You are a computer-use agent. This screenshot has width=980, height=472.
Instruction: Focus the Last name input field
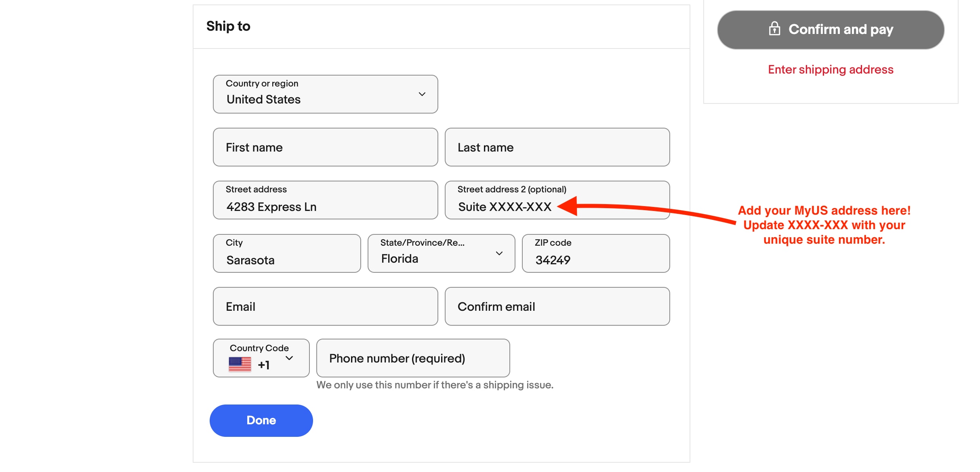pyautogui.click(x=557, y=147)
